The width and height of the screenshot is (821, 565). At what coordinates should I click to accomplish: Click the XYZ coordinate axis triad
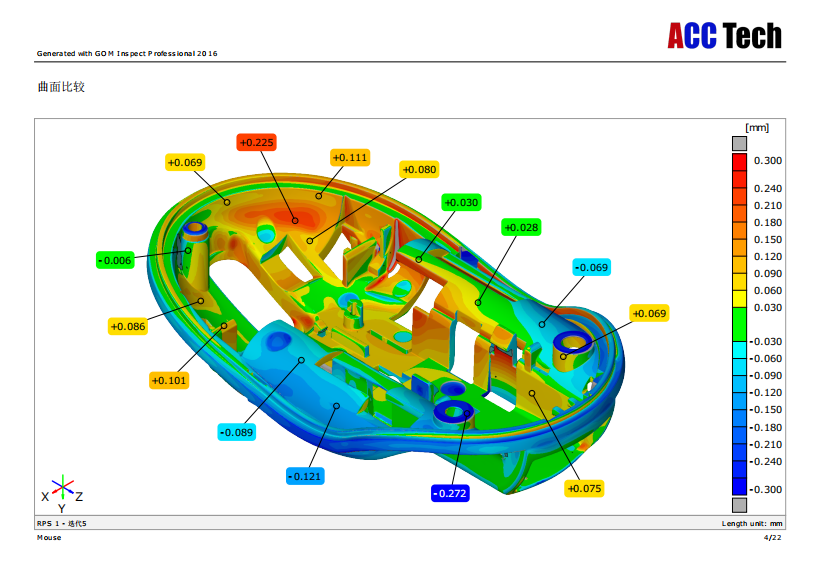pyautogui.click(x=62, y=489)
